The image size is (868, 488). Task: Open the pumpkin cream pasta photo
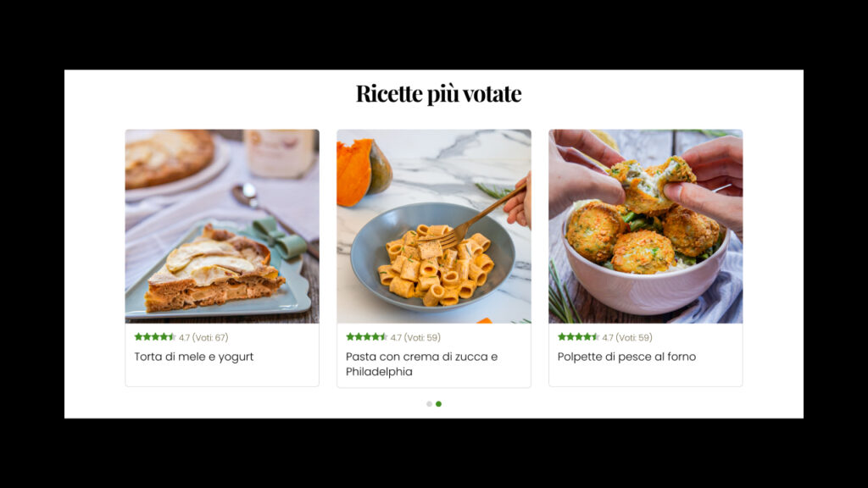tap(434, 226)
